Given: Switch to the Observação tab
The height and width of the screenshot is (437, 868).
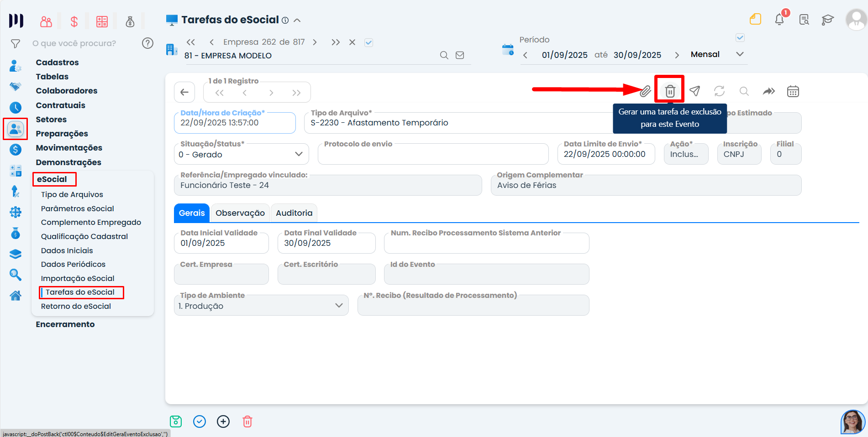Looking at the screenshot, I should pyautogui.click(x=240, y=213).
